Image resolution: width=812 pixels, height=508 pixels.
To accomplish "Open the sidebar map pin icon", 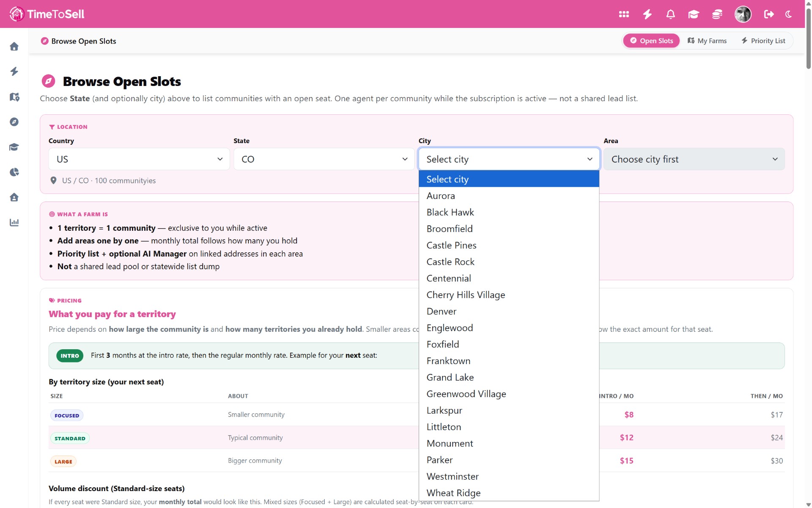I will [14, 97].
